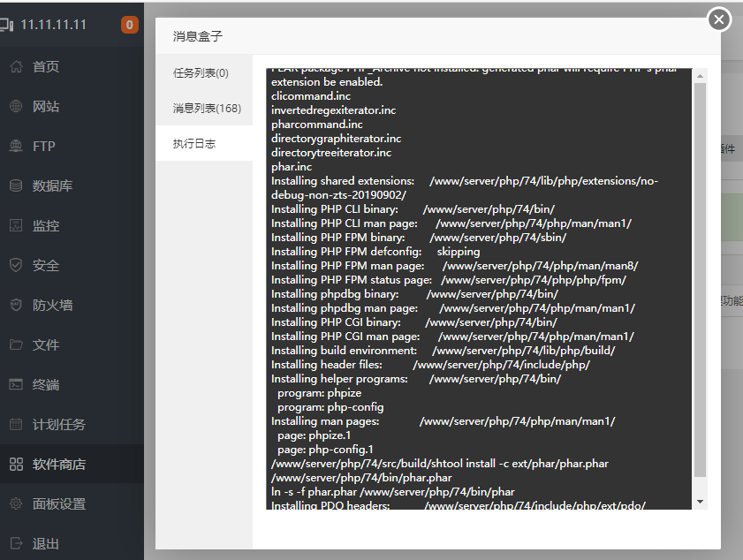Click the server icon next to 11.11.11.11
Image resolution: width=743 pixels, height=560 pixels.
[x=6, y=25]
